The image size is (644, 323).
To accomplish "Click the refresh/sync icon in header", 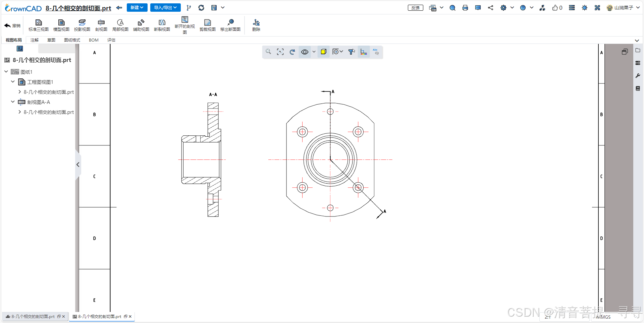I will [x=201, y=8].
